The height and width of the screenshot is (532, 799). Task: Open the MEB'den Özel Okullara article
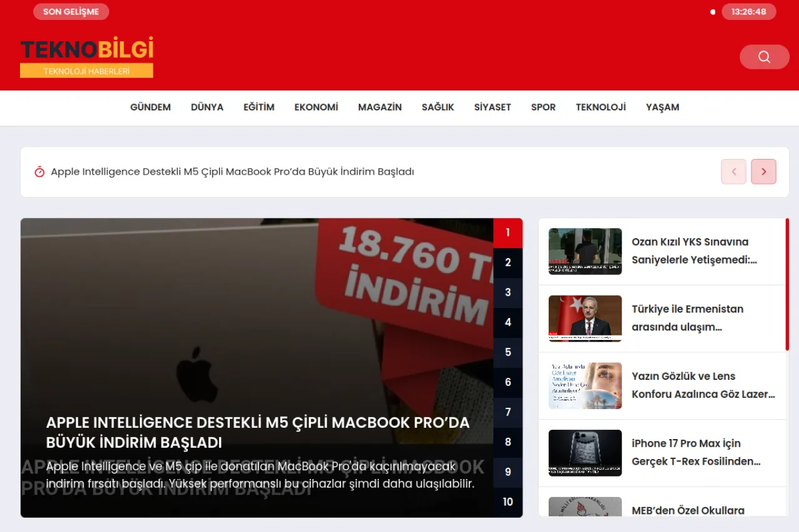point(688,510)
